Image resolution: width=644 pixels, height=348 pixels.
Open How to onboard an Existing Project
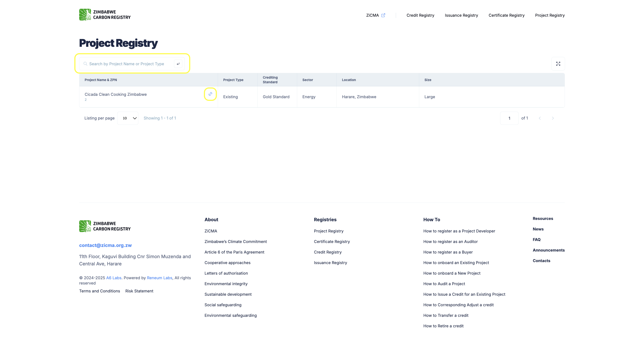point(456,263)
